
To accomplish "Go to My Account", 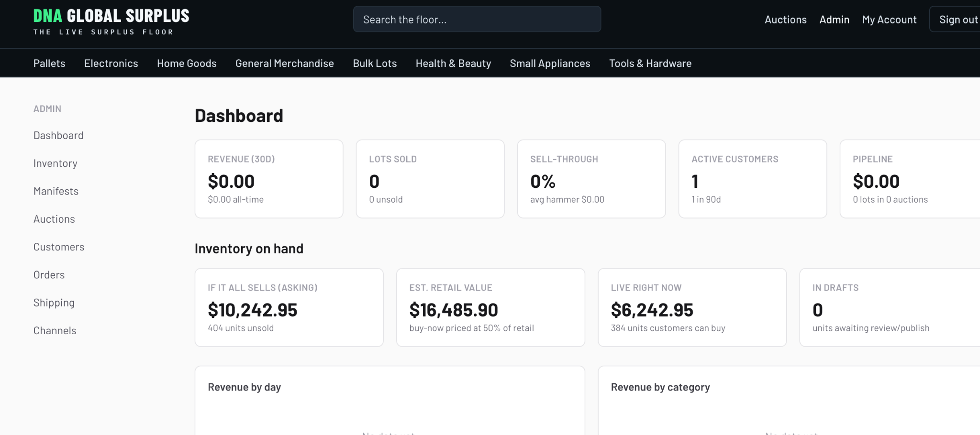I will [889, 20].
